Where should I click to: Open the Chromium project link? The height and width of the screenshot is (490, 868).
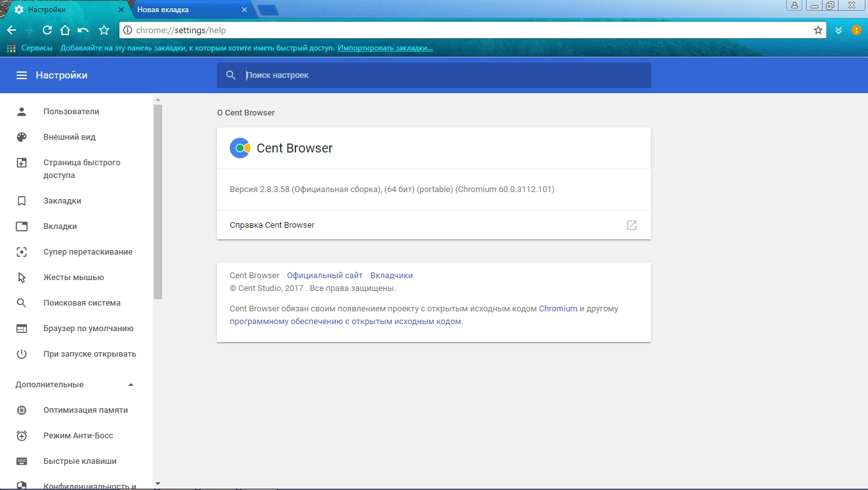[558, 309]
